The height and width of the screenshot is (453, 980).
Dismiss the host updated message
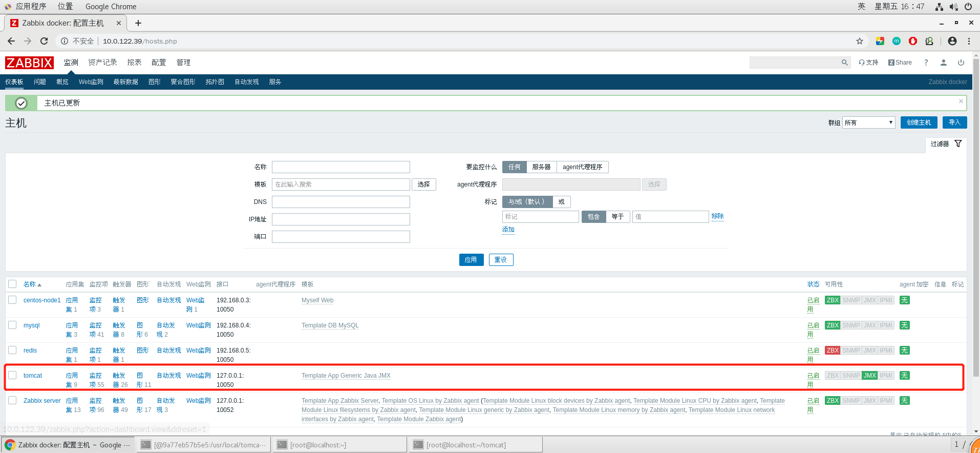[961, 101]
